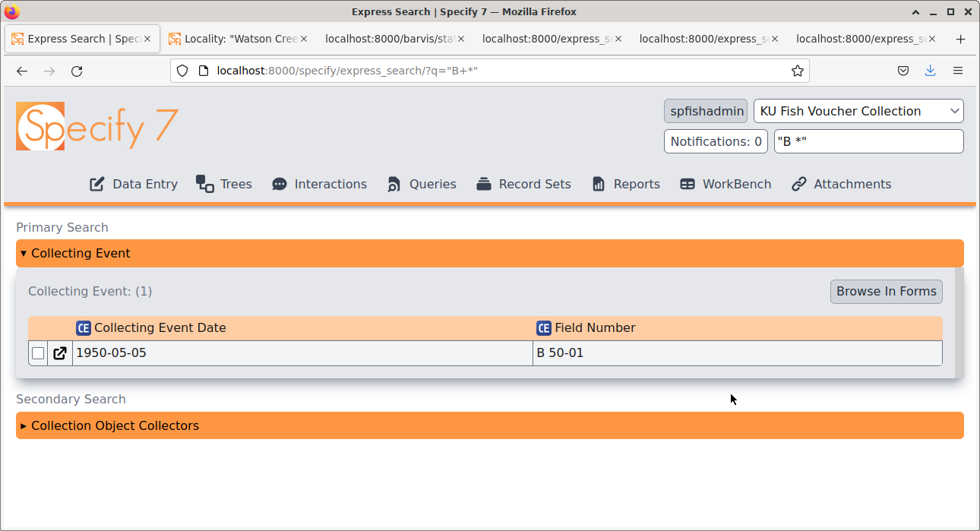980x531 pixels.
Task: Open the Record Sets module
Action: (523, 184)
